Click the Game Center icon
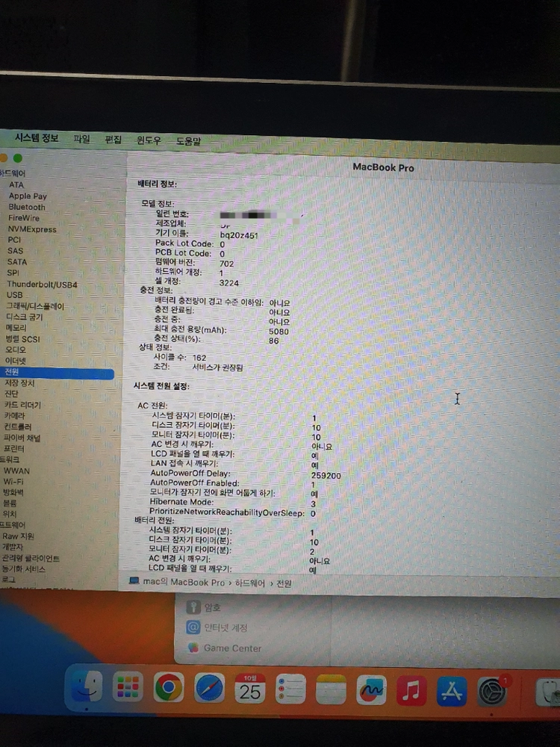The width and height of the screenshot is (560, 747). [193, 648]
